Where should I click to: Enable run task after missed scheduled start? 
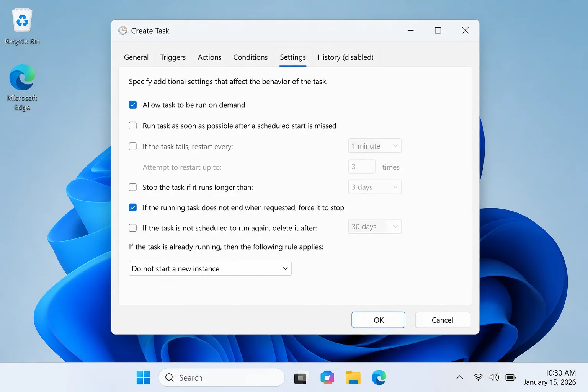click(133, 126)
